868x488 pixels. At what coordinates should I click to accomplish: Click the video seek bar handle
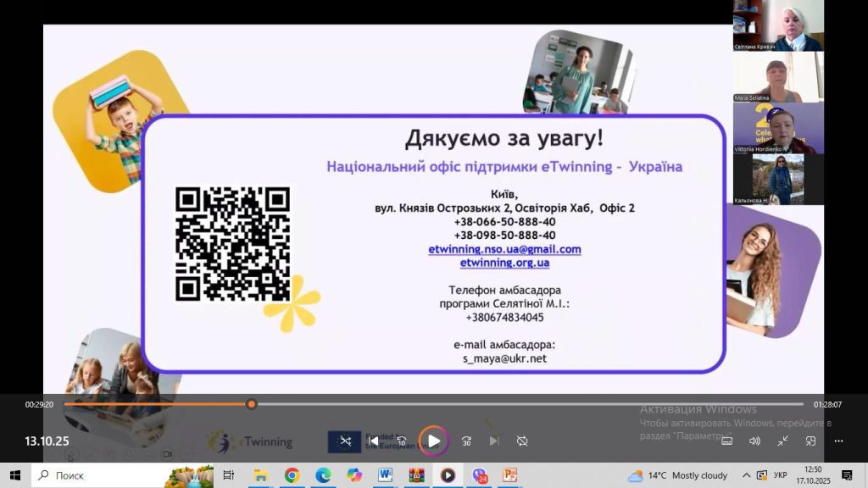pos(251,404)
